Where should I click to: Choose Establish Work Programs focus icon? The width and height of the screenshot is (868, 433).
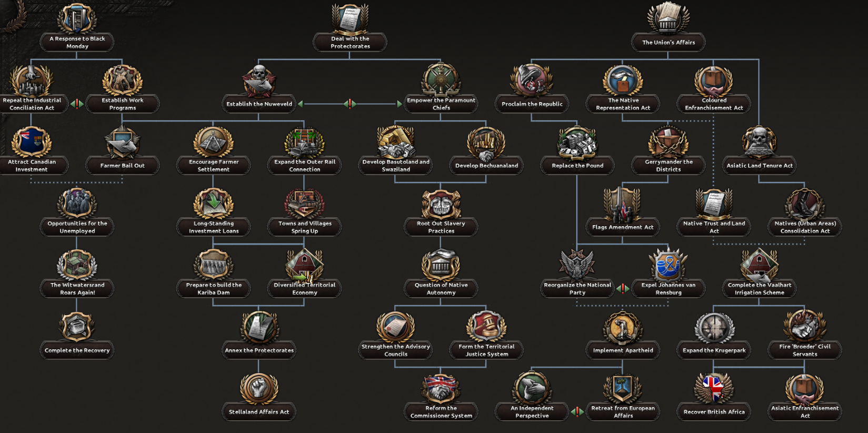pyautogui.click(x=123, y=80)
